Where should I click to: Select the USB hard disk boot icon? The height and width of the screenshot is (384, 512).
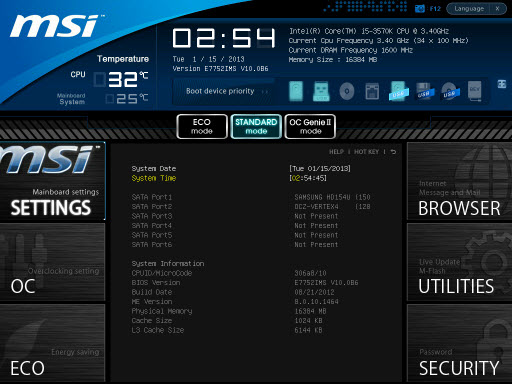[398, 91]
